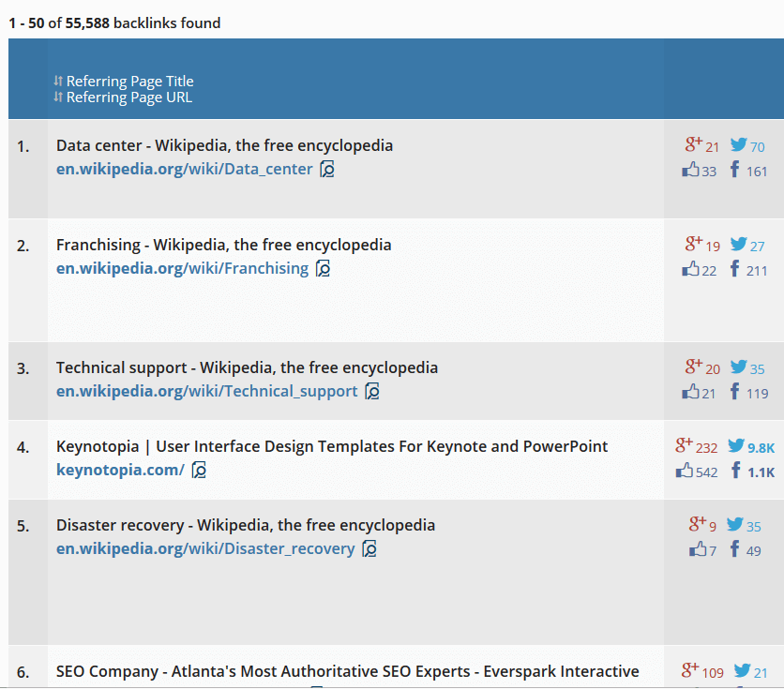Select title 'Franchising - Wikipedia, the free encyclopedia'

tap(223, 245)
